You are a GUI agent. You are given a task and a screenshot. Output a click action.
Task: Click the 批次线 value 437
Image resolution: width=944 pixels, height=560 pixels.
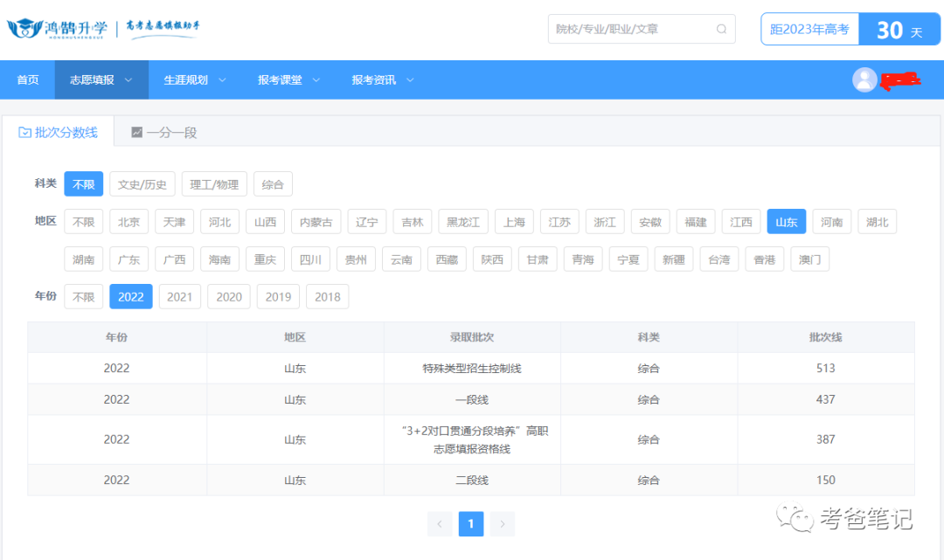pos(825,399)
